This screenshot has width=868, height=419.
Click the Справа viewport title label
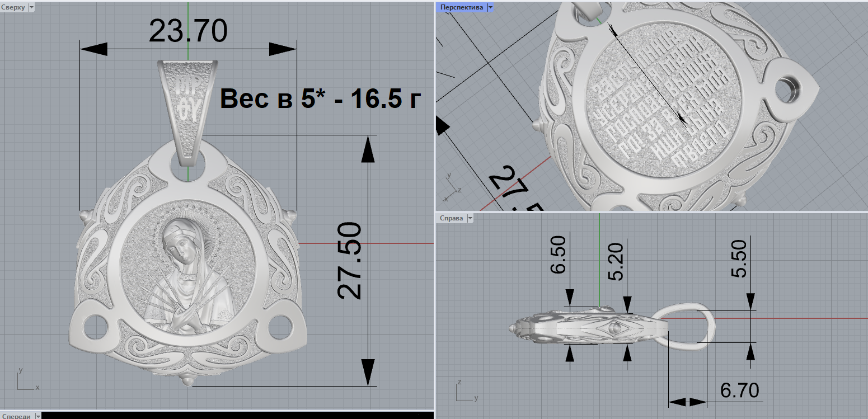[x=451, y=218]
